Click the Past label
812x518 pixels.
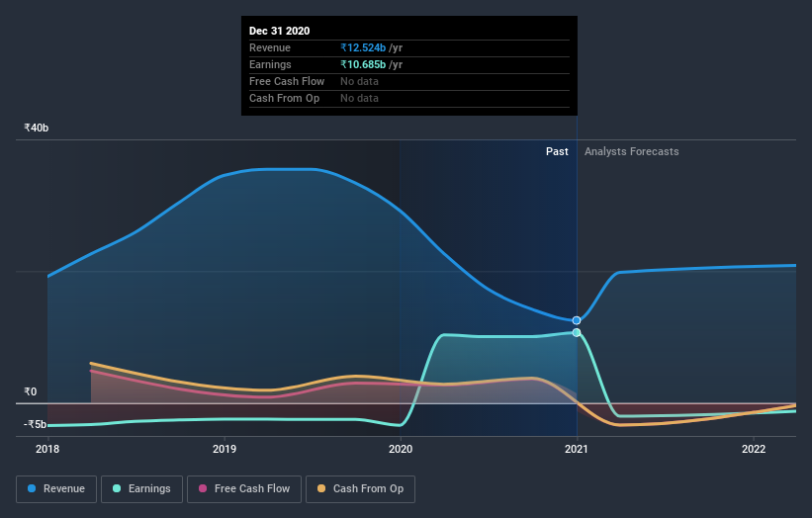coord(557,151)
